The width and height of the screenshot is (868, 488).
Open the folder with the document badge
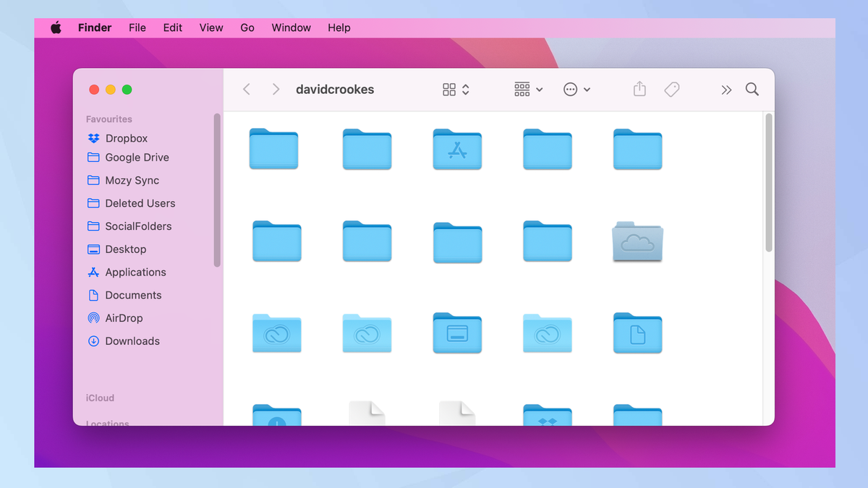point(637,334)
